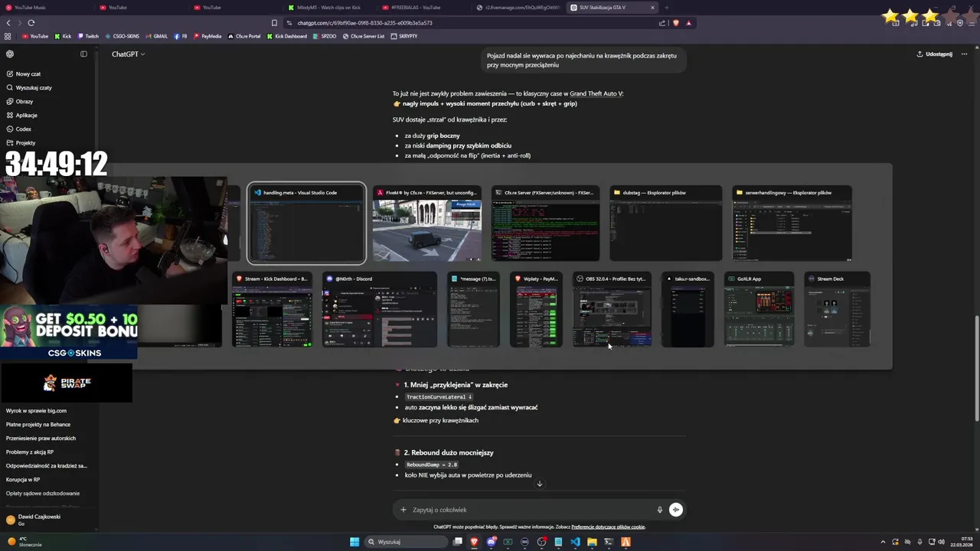Close the SUV Stabilizacja GTA V tab
980x551 pixels.
tap(653, 8)
